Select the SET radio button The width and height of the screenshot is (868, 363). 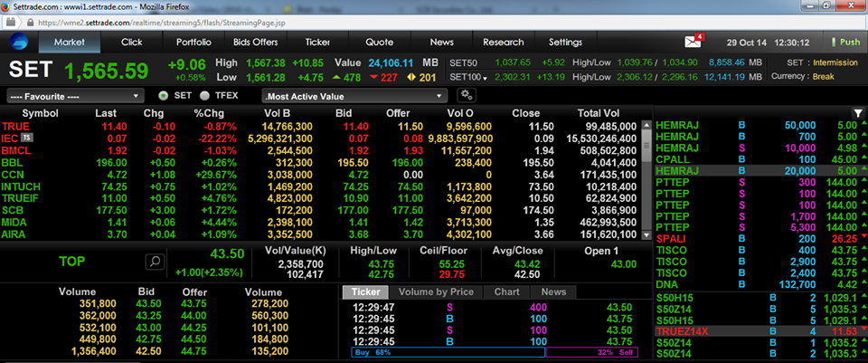click(163, 95)
